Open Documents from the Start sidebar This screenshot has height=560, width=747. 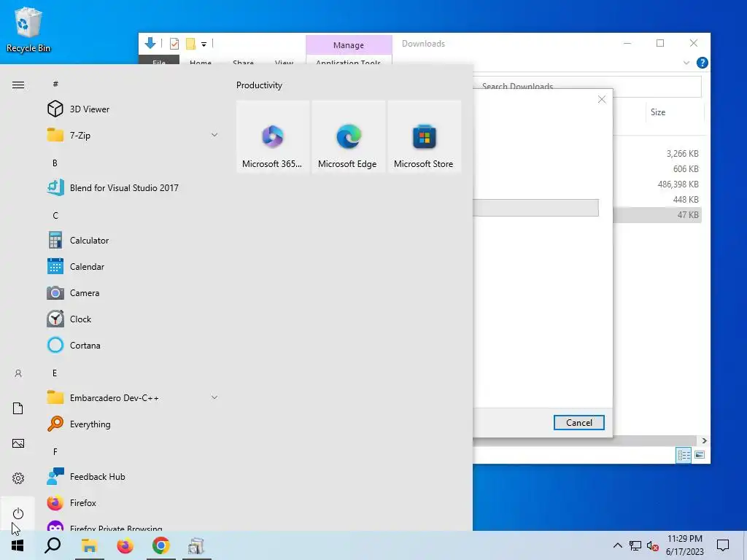(x=18, y=408)
